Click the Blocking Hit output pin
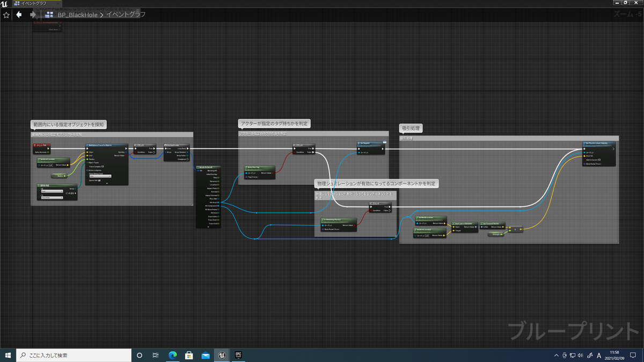The width and height of the screenshot is (644, 362). pyautogui.click(x=218, y=171)
